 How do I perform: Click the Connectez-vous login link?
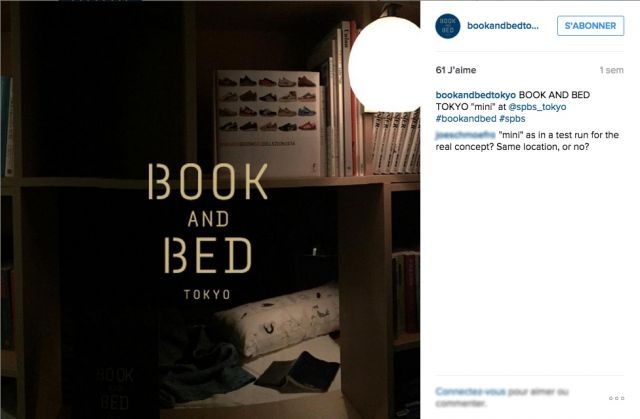(470, 392)
